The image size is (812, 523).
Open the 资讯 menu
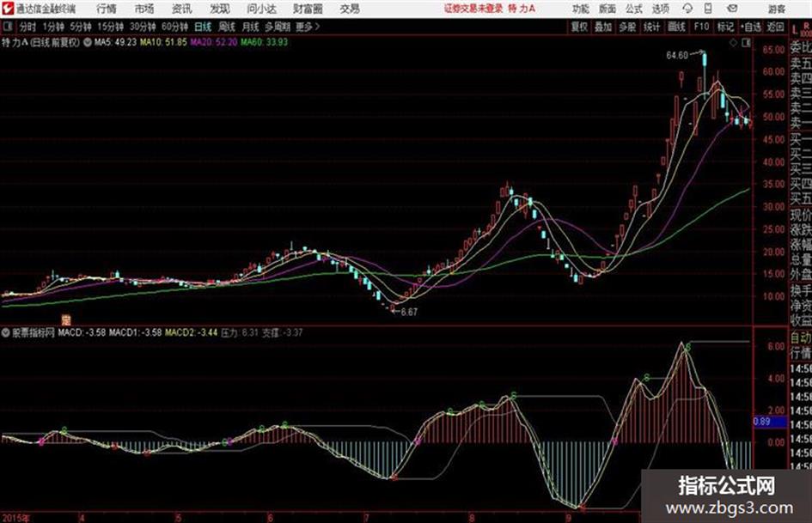[182, 9]
